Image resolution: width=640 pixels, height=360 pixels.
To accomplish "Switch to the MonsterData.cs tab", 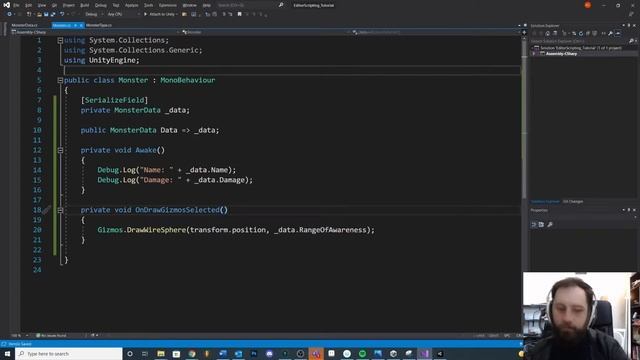I will tap(24, 25).
